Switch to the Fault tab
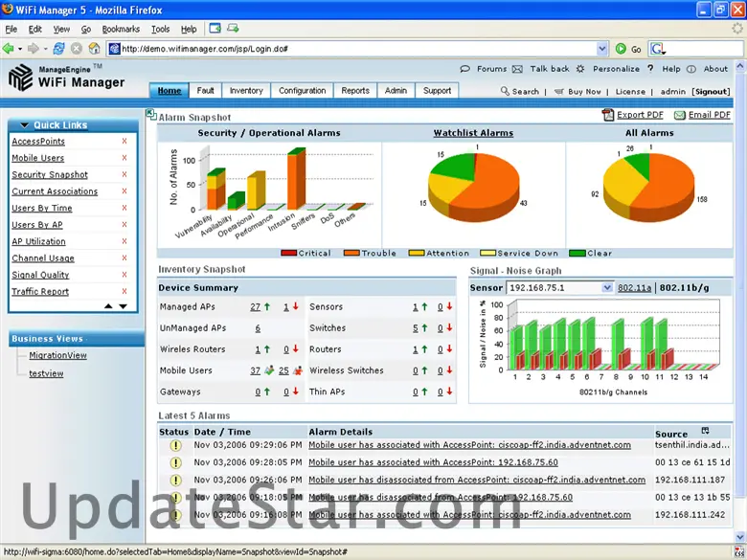 [205, 91]
